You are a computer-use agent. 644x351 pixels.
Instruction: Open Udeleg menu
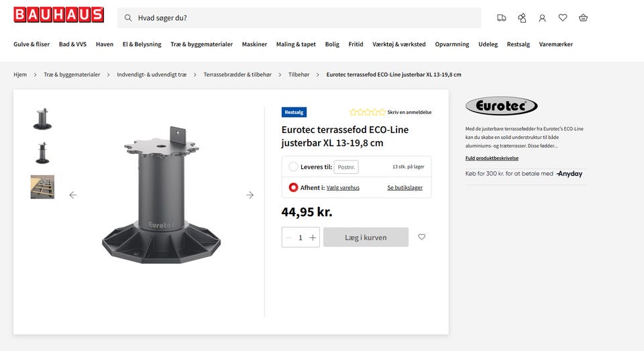click(488, 44)
